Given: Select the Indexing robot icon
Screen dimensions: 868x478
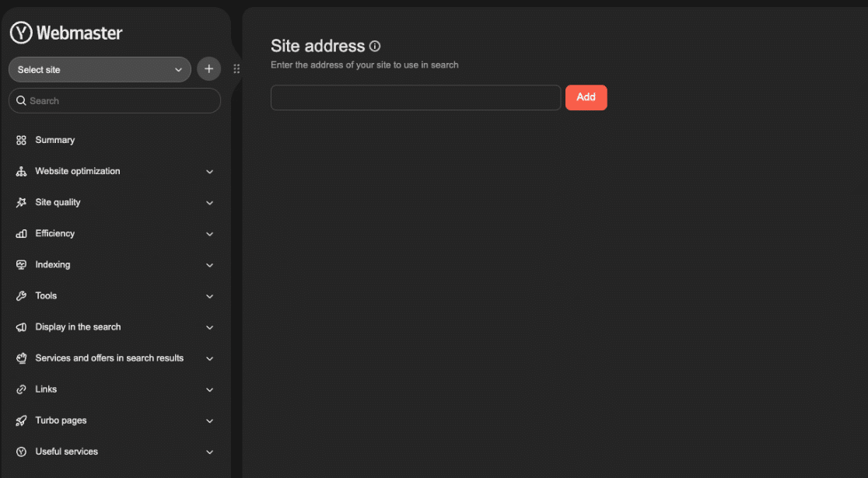Looking at the screenshot, I should pyautogui.click(x=21, y=264).
